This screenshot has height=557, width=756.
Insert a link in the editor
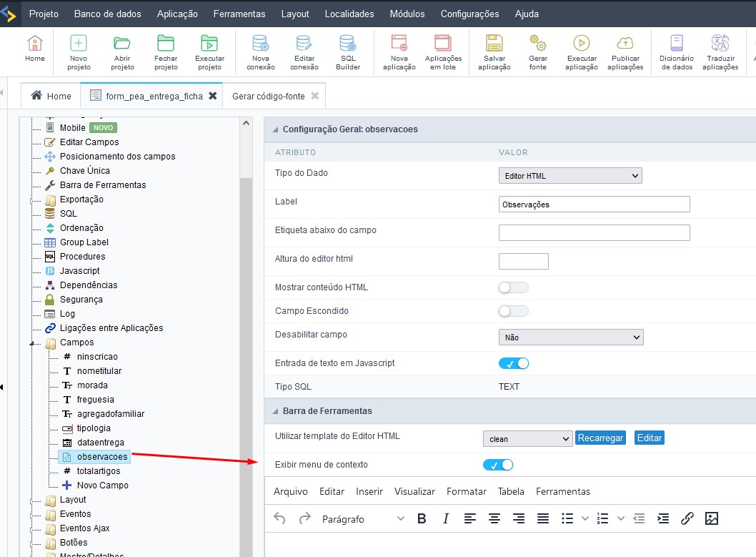coord(687,518)
